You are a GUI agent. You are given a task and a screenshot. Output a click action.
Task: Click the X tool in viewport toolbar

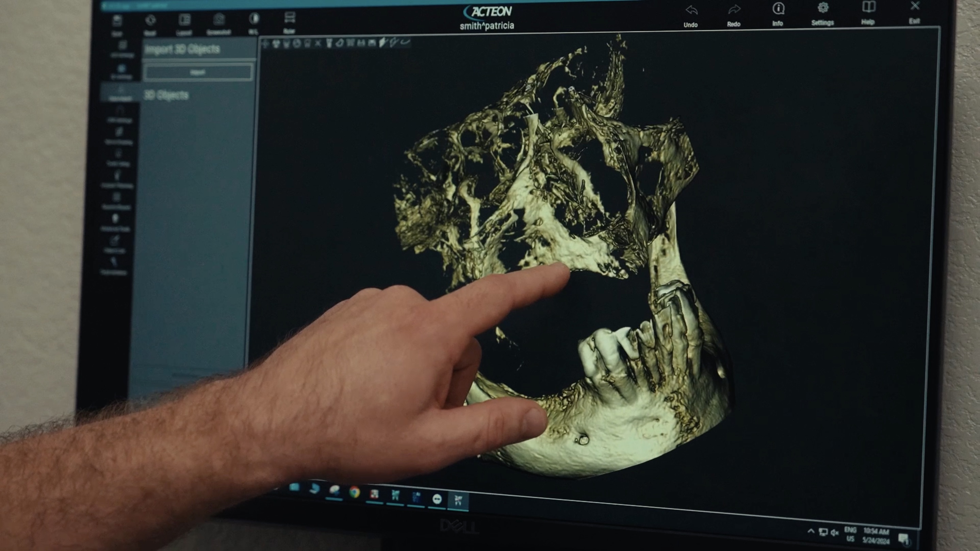[x=318, y=44]
